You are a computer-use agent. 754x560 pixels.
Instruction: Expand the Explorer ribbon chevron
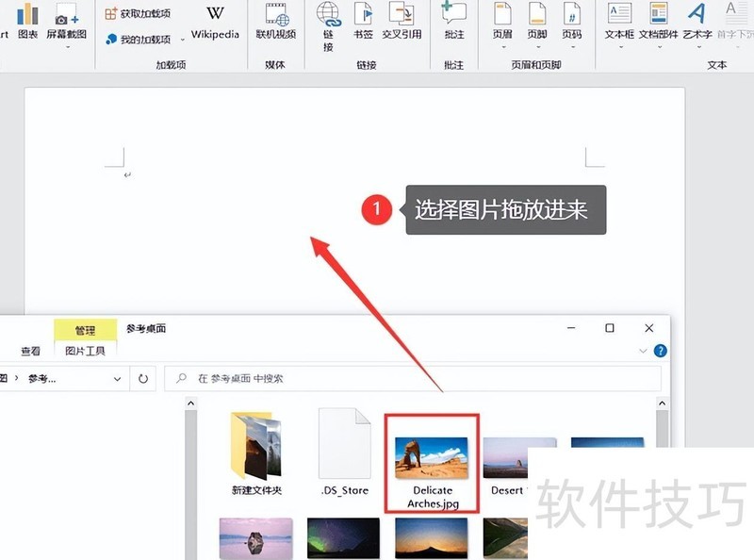643,351
